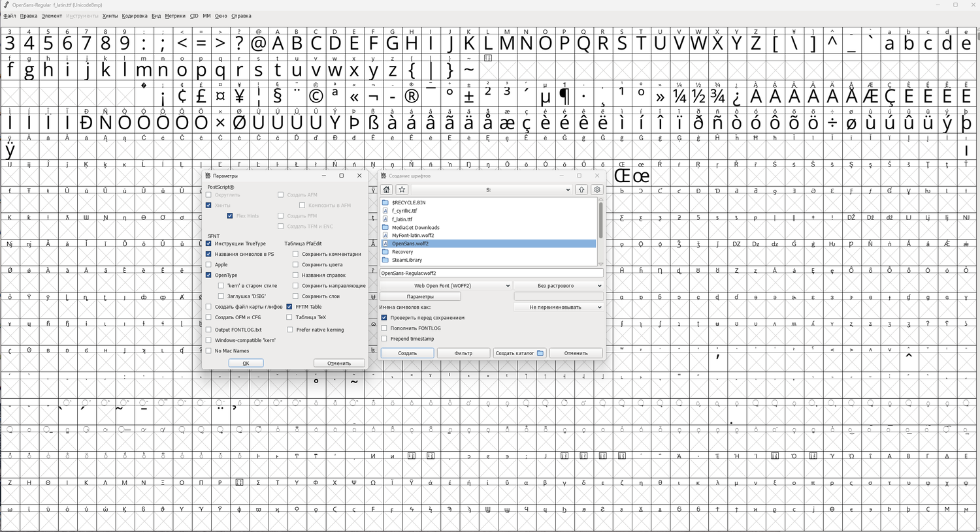Select the SteamLibrary folder in file list
Screen dimensions: 980x532
tap(406, 260)
